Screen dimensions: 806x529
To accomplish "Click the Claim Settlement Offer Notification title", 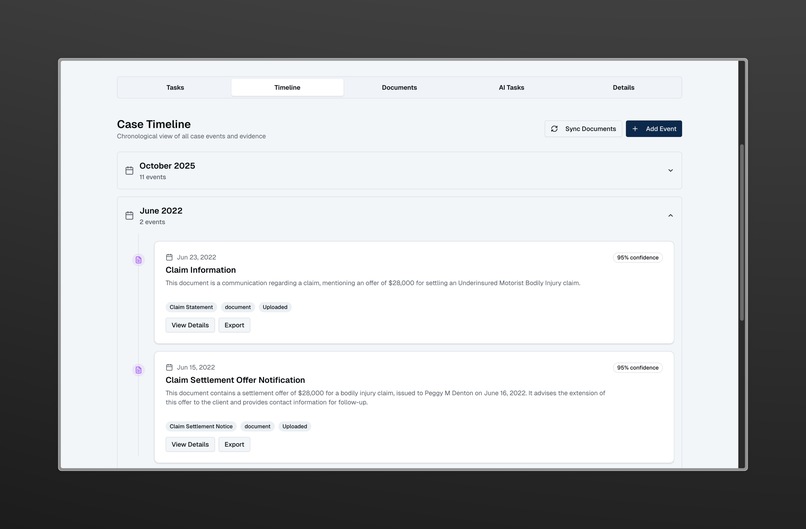I will tap(235, 380).
